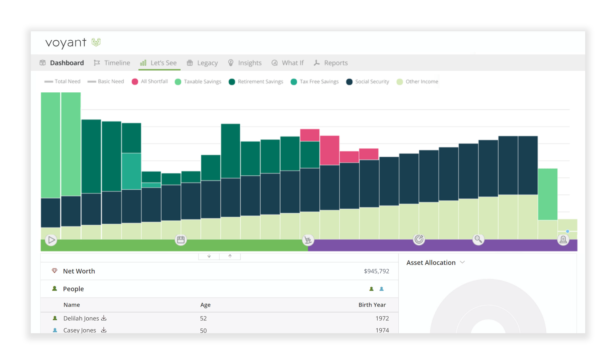Select the Let's See tab
This screenshot has height=364, width=616.
point(159,63)
